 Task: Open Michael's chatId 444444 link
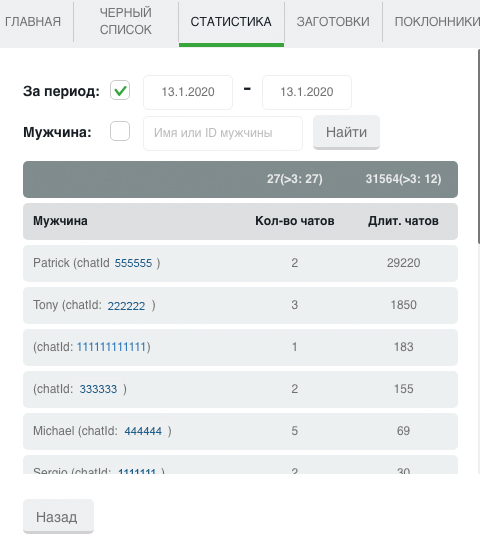(x=143, y=431)
